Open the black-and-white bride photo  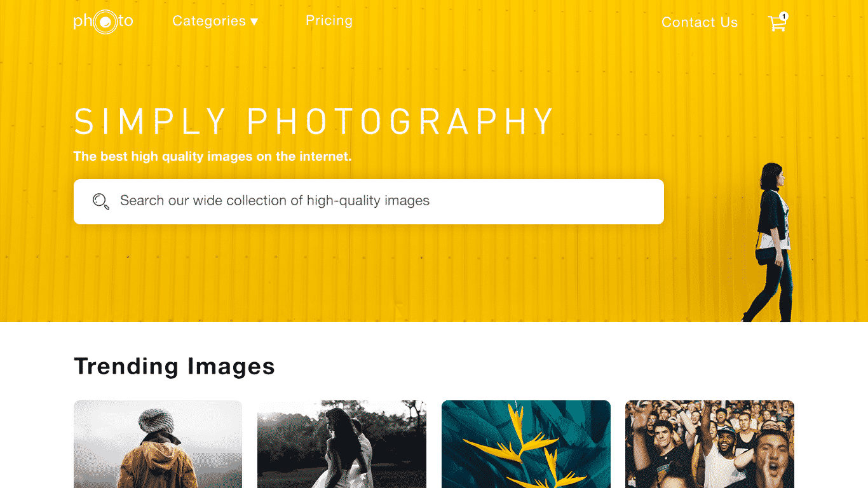coord(342,444)
